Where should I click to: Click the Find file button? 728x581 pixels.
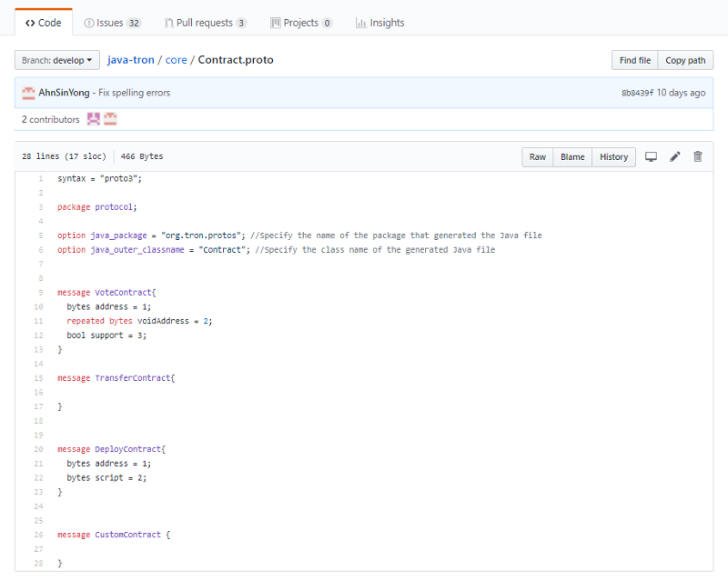(634, 60)
